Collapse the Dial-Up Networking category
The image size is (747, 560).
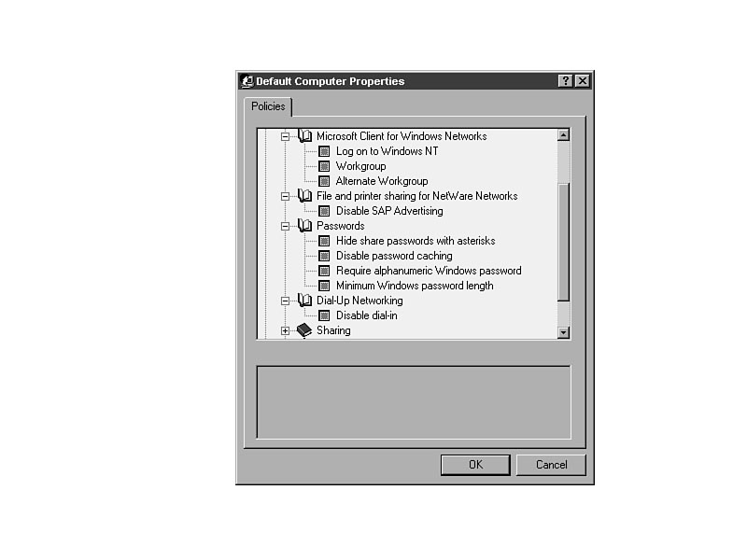(x=285, y=301)
